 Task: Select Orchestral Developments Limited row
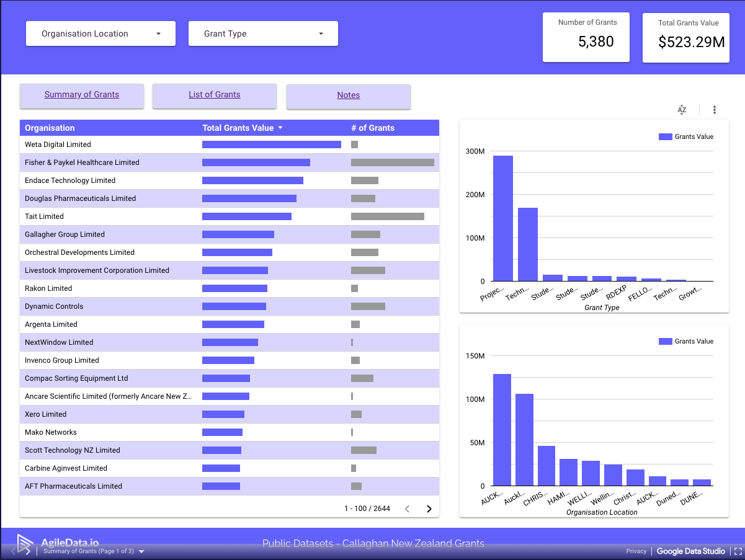(230, 252)
